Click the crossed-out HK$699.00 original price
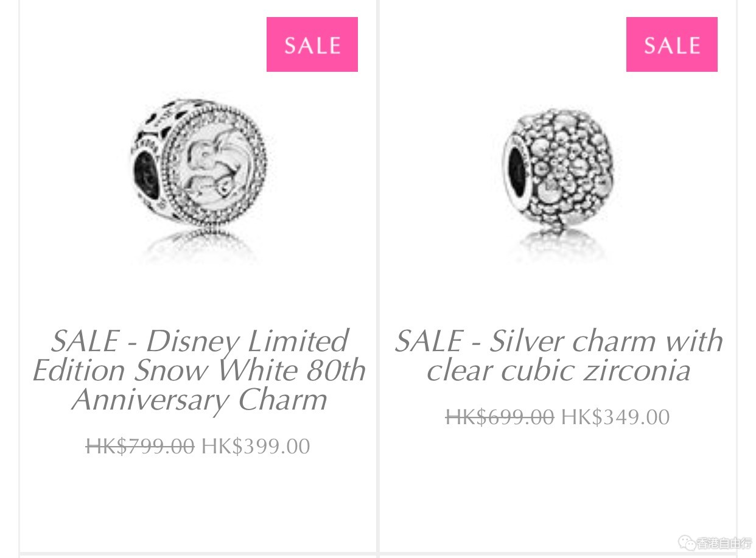This screenshot has height=558, width=756. click(500, 417)
